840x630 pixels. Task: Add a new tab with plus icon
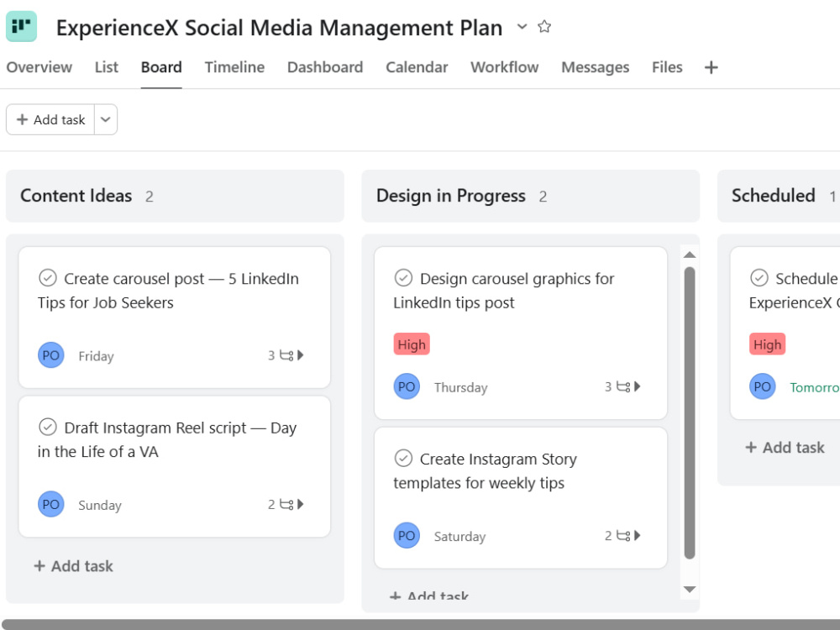(x=711, y=67)
